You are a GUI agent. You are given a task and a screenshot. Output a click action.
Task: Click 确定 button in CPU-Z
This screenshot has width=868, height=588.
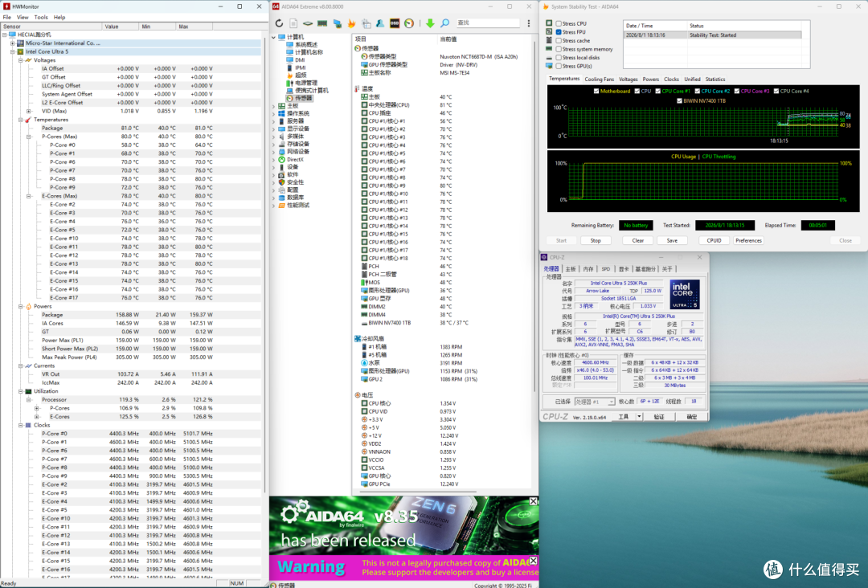point(692,417)
